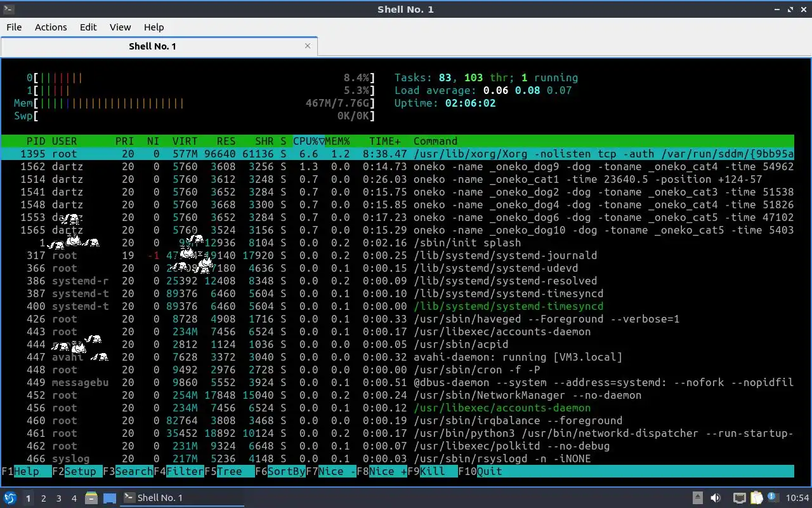Image resolution: width=812 pixels, height=508 pixels.
Task: Click the Mem usage meter bar
Action: [195, 103]
